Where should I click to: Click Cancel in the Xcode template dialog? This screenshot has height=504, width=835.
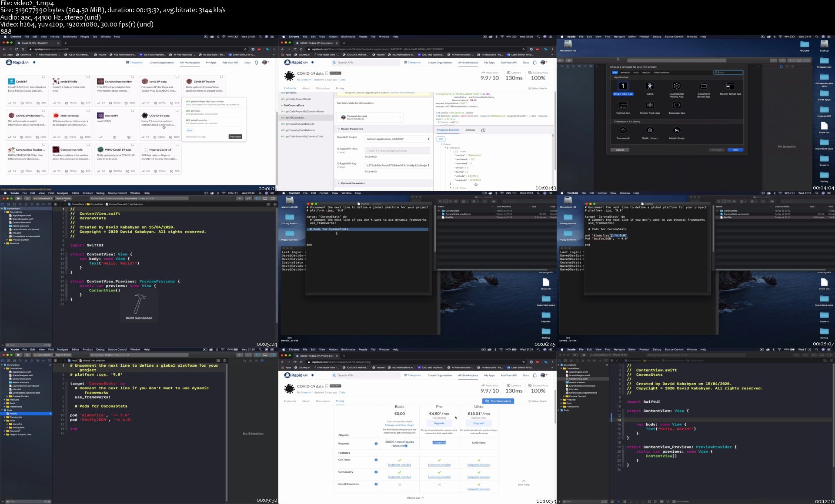pyautogui.click(x=620, y=150)
